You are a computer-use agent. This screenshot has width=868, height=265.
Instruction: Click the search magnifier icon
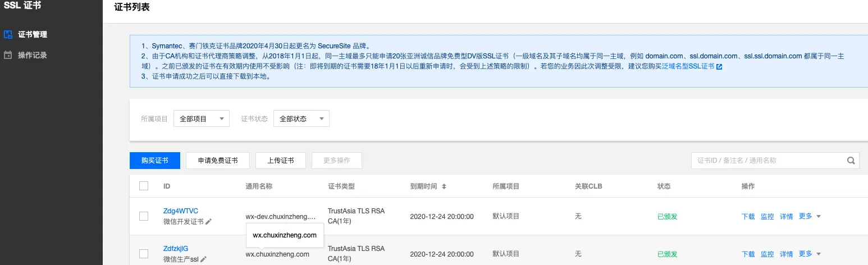(x=851, y=160)
